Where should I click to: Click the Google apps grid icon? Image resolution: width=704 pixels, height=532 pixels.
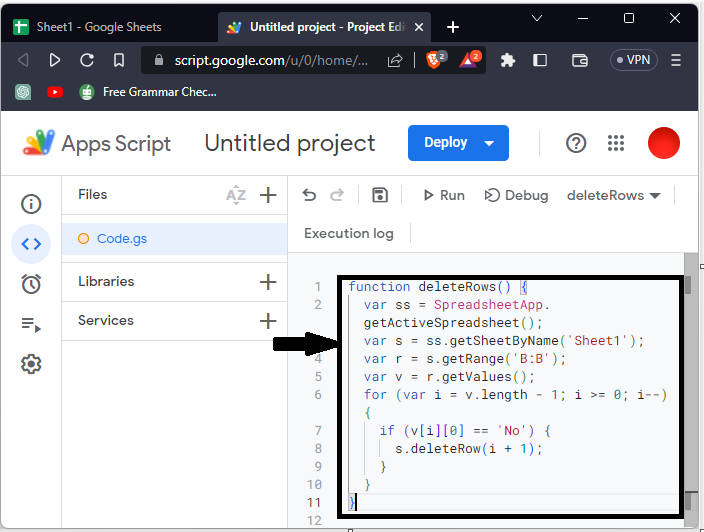tap(616, 143)
